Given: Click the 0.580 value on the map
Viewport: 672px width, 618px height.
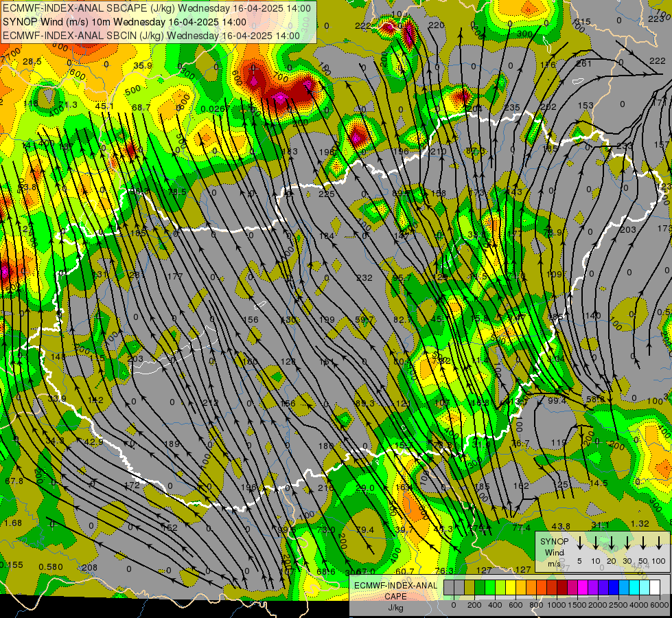Looking at the screenshot, I should (51, 567).
